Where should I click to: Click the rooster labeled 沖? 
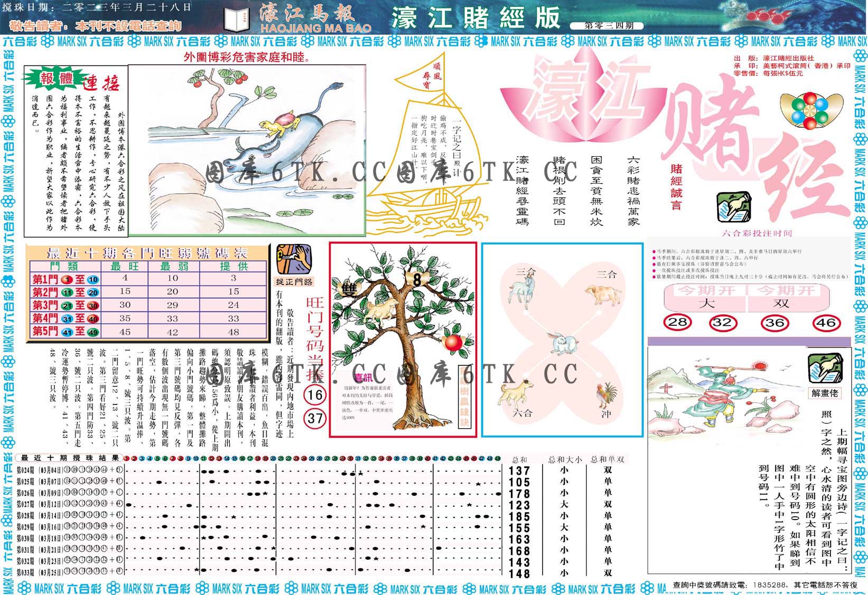609,396
